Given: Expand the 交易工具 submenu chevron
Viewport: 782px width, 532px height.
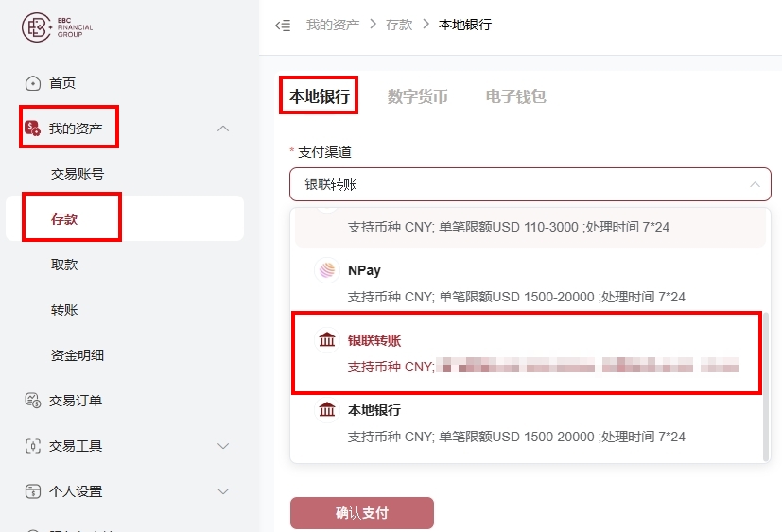Looking at the screenshot, I should (223, 446).
